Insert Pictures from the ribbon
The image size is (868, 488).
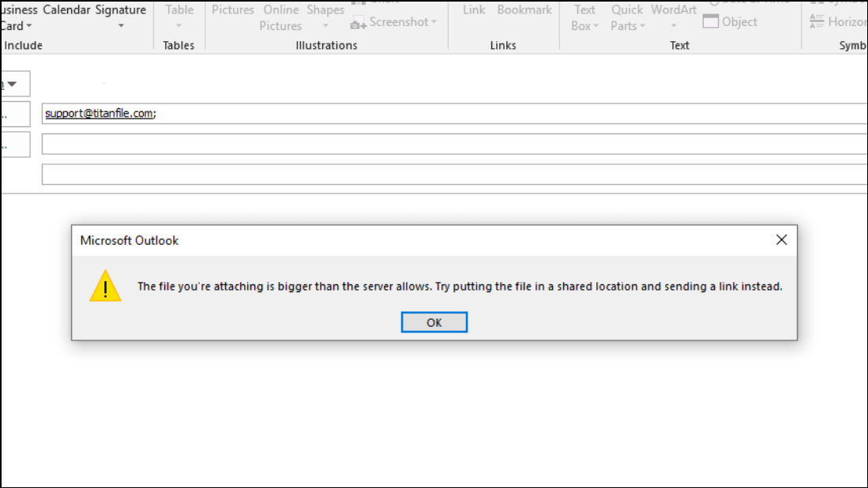coord(233,10)
